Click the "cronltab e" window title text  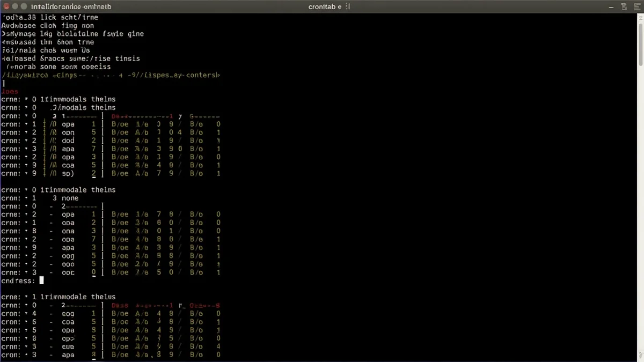(x=325, y=7)
